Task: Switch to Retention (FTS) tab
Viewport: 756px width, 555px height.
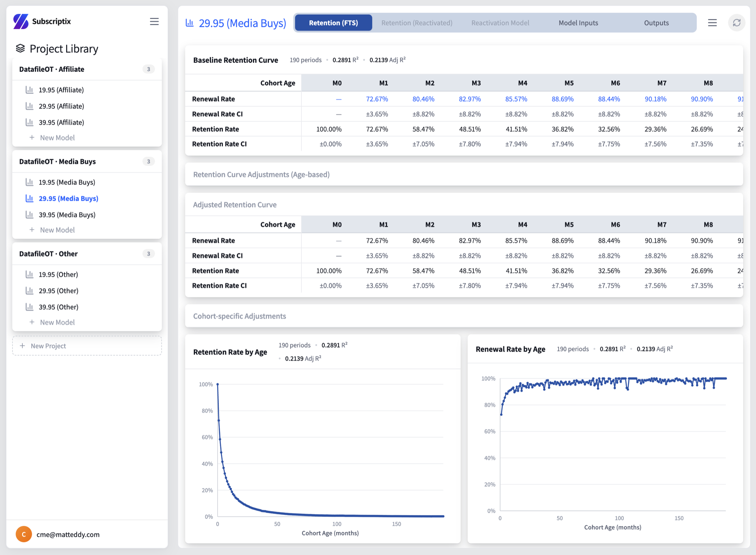Action: coord(333,23)
